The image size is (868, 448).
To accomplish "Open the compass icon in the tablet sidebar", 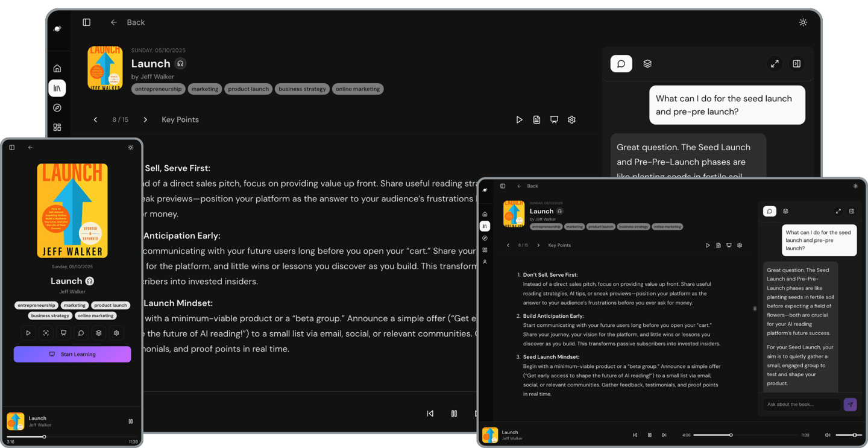I will tap(485, 238).
